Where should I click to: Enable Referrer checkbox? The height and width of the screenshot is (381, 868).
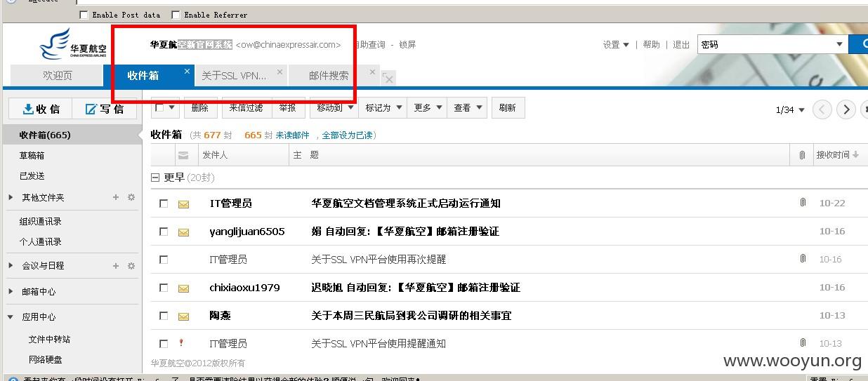click(176, 15)
